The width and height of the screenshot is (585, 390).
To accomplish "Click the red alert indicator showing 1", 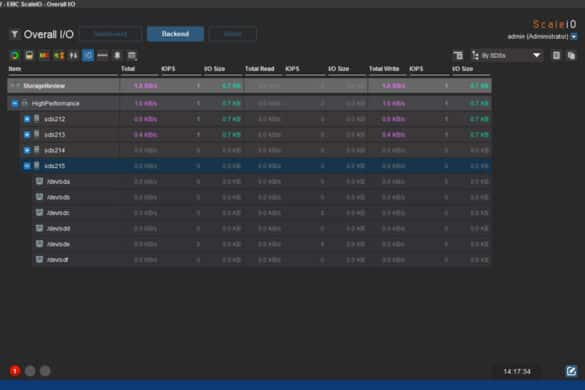I will (x=15, y=371).
